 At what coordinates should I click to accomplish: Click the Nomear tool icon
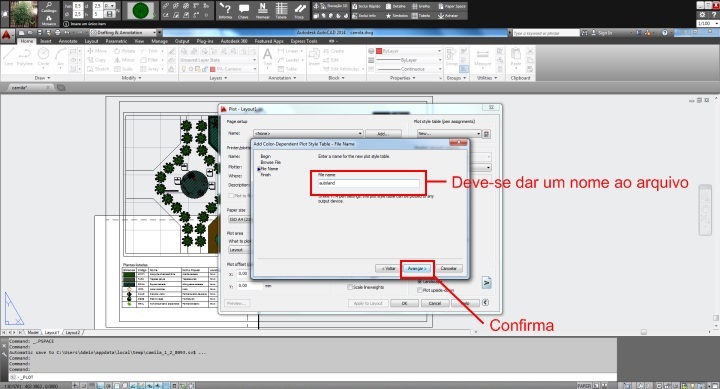click(x=263, y=11)
